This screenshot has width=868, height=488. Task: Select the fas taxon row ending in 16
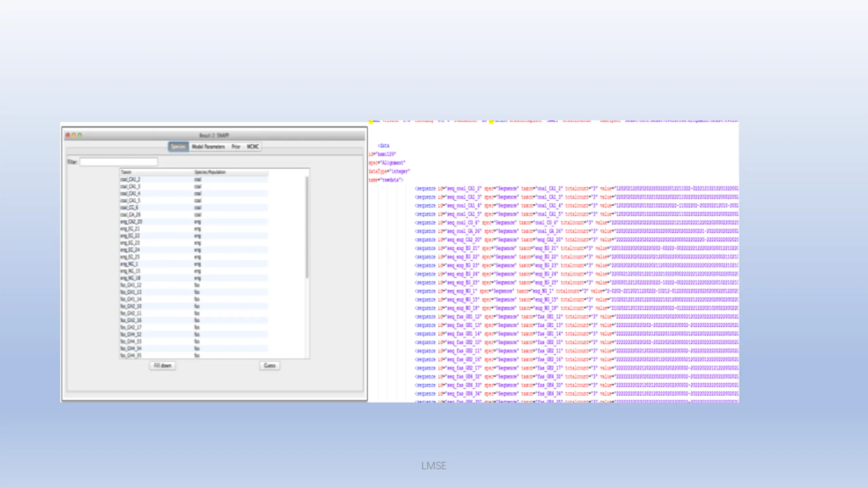[x=194, y=320]
